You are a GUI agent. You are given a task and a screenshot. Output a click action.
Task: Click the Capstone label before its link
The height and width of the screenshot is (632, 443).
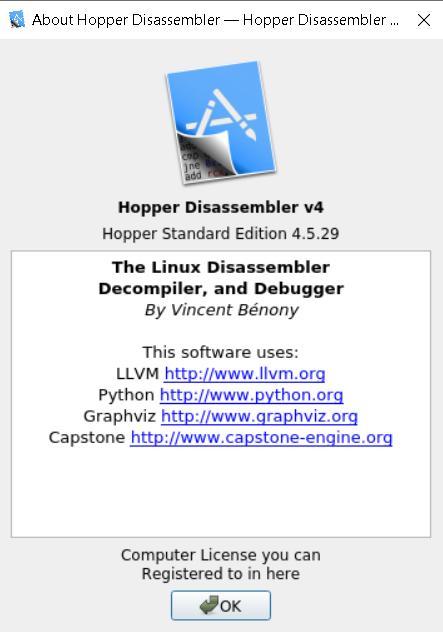click(87, 438)
